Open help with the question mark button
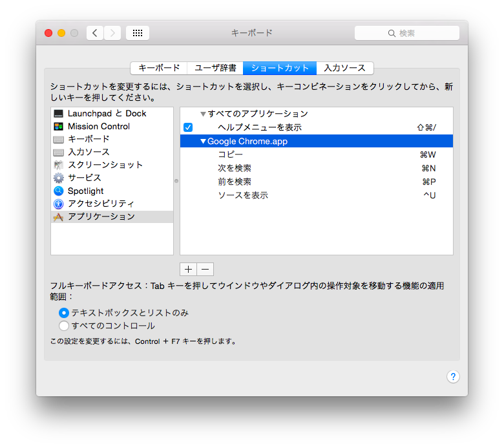Image resolution: width=504 pixels, height=448 pixels. (x=453, y=376)
